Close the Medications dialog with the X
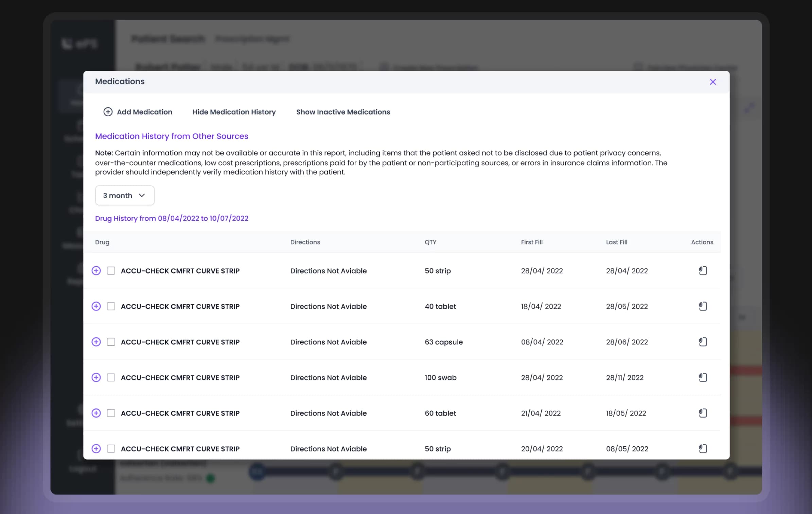The image size is (812, 514). tap(713, 82)
